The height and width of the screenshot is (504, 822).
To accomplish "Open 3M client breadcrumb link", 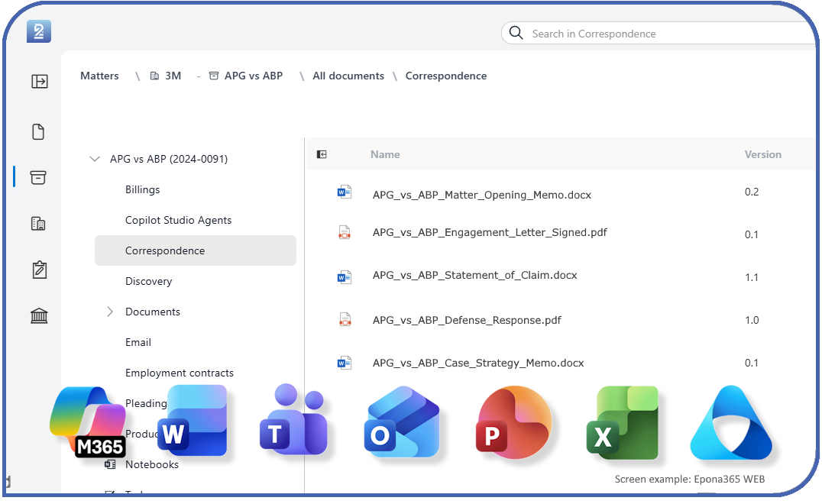I will point(173,76).
